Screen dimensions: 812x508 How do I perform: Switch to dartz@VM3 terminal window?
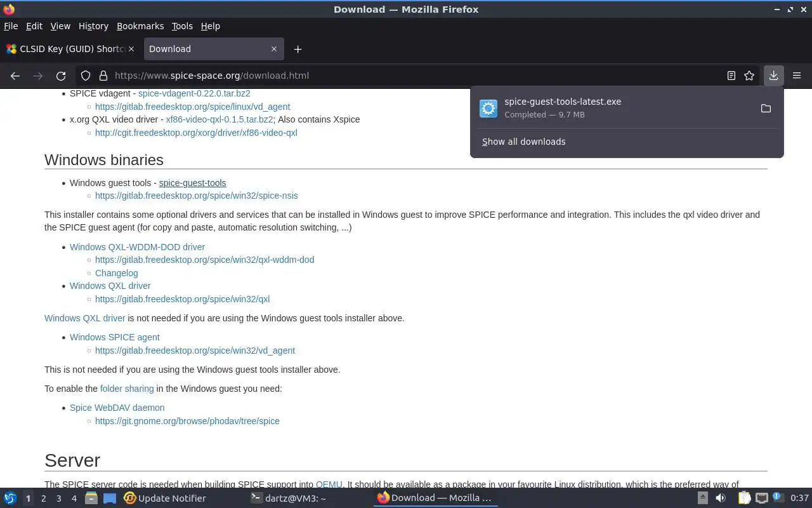coord(289,498)
